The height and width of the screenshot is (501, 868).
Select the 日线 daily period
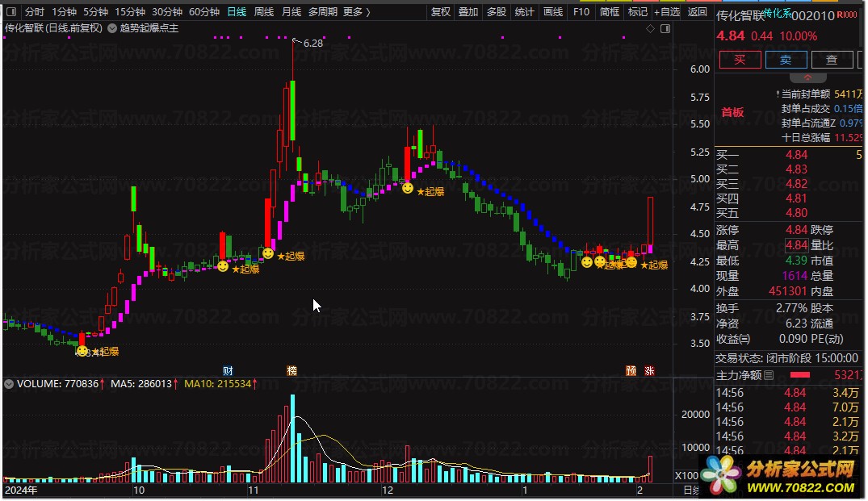click(237, 11)
